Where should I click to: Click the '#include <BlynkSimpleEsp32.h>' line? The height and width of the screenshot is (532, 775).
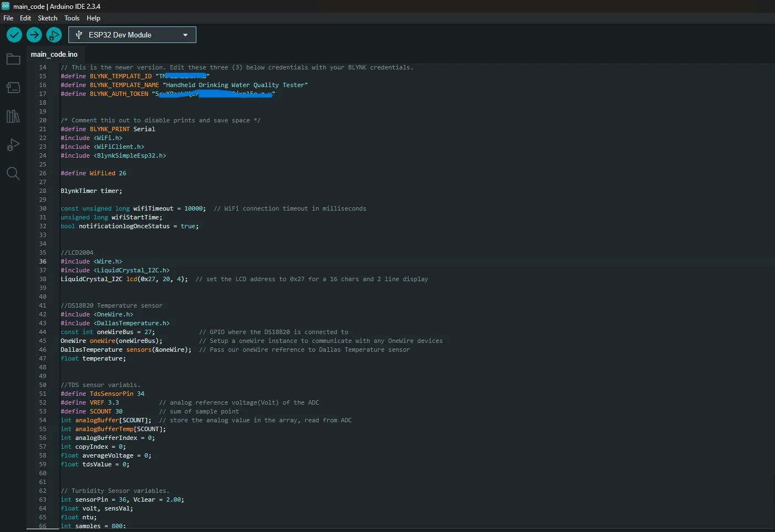point(113,155)
